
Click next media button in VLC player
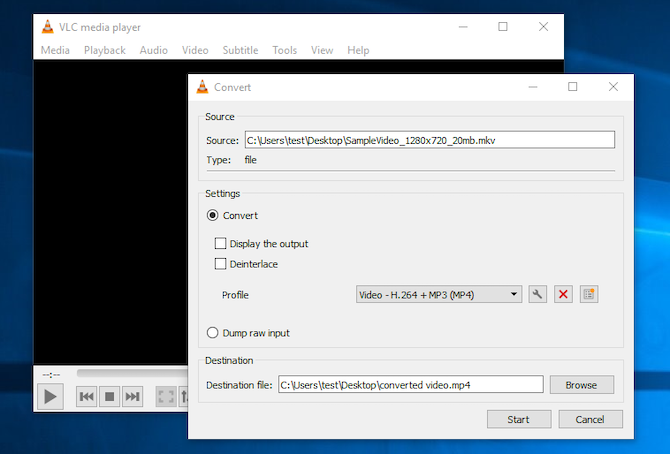point(132,397)
